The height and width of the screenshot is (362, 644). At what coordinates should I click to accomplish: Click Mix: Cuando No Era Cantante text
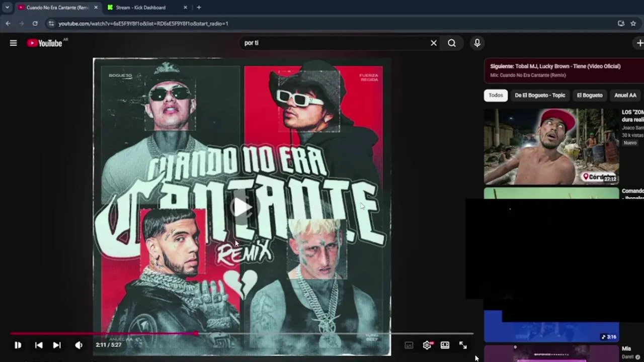coord(528,75)
